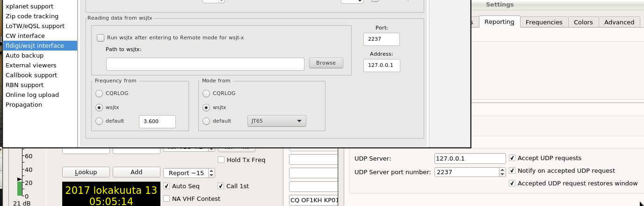This screenshot has height=206, width=644.
Task: Select CQRLOG radio under Frequency from
Action: click(99, 93)
